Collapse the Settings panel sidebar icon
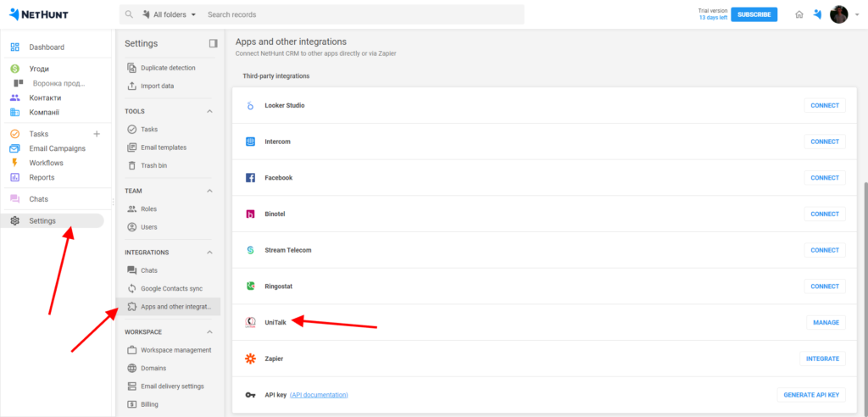Viewport: 868px width, 417px height. 213,43
